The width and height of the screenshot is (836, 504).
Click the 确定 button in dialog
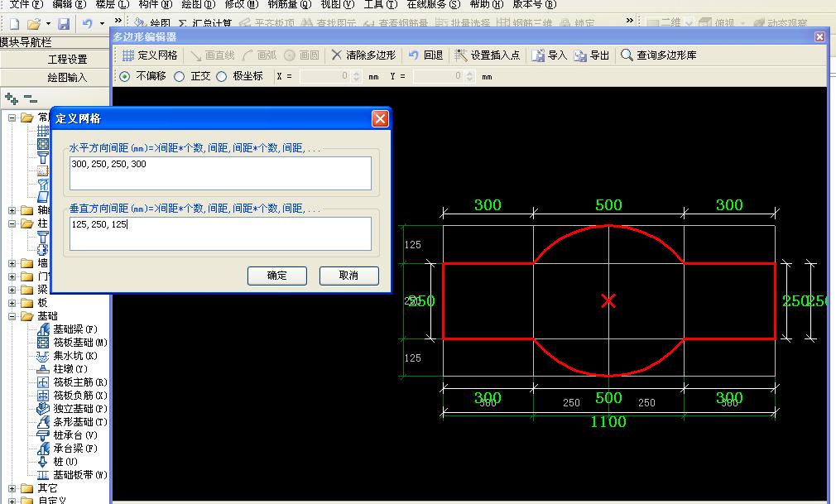(276, 276)
